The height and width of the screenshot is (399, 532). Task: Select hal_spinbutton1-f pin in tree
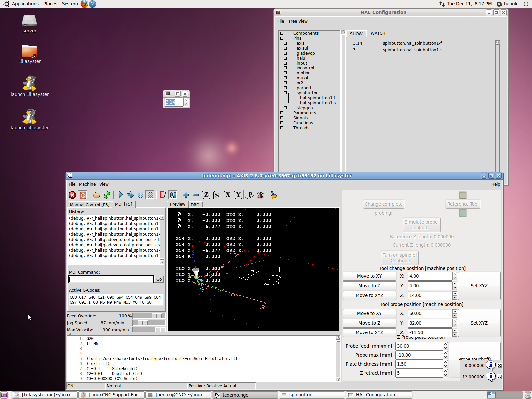pyautogui.click(x=318, y=98)
